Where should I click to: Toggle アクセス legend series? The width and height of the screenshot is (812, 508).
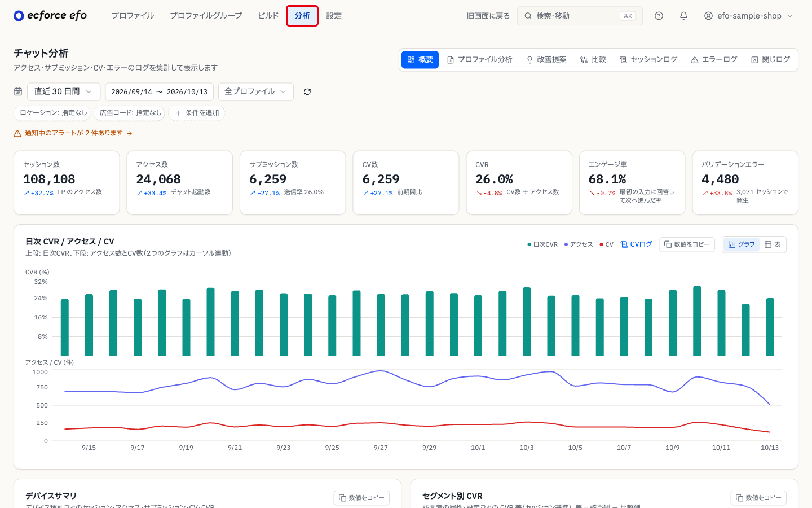579,244
